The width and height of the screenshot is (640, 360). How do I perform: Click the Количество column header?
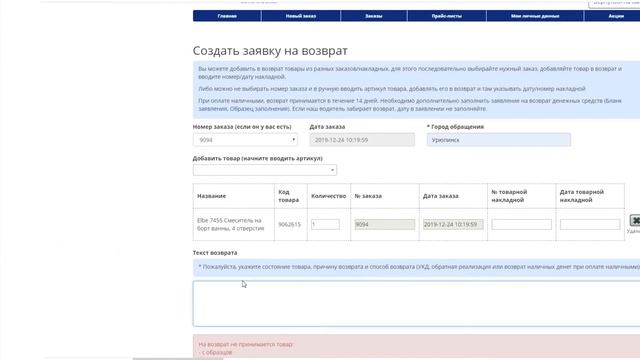[x=329, y=196]
